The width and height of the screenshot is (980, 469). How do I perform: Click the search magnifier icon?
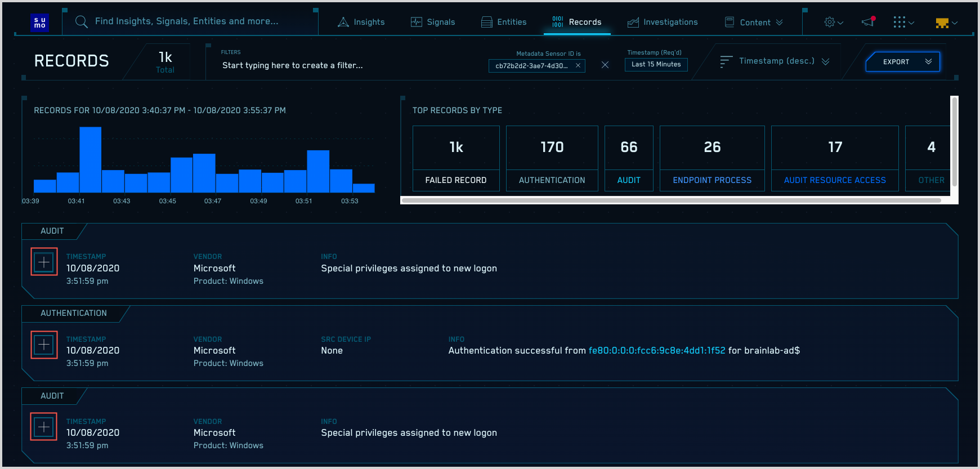pyautogui.click(x=82, y=22)
